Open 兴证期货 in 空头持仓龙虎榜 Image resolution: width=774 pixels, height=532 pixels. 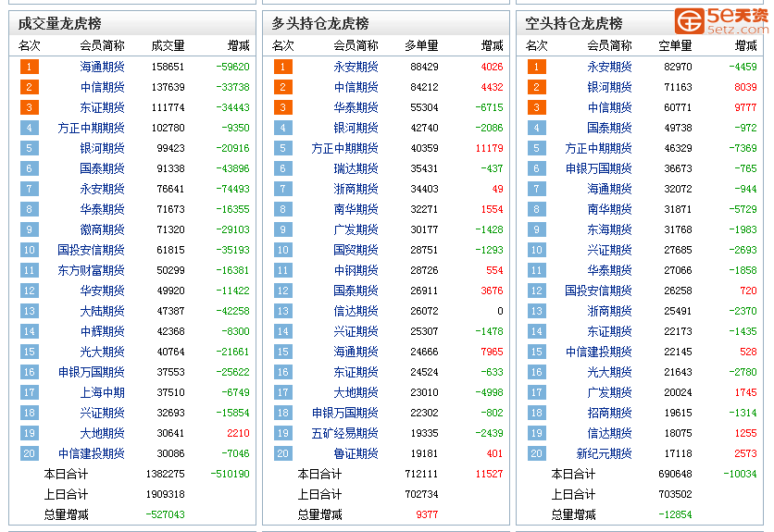pos(609,250)
